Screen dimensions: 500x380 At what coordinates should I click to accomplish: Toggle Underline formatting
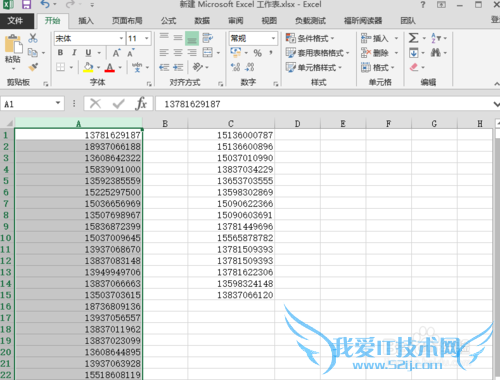coord(88,53)
